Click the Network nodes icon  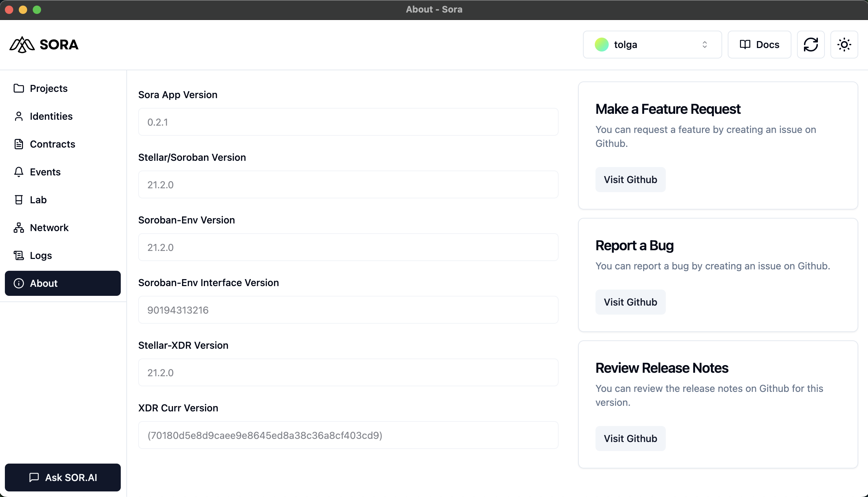pos(19,228)
